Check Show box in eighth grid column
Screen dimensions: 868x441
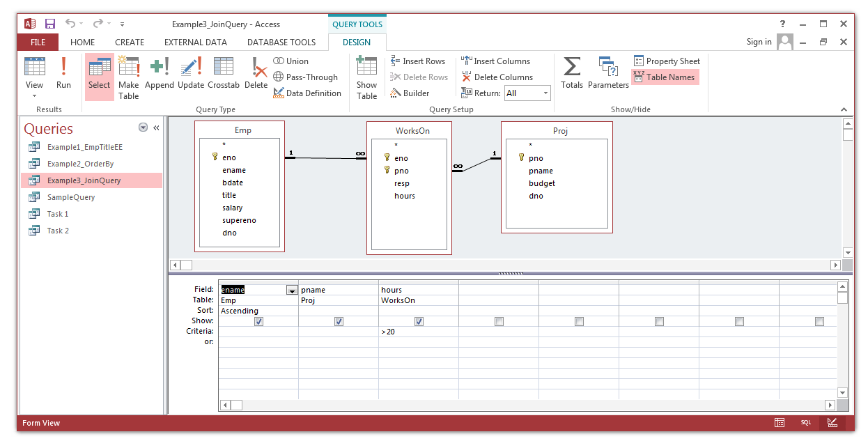click(x=819, y=321)
